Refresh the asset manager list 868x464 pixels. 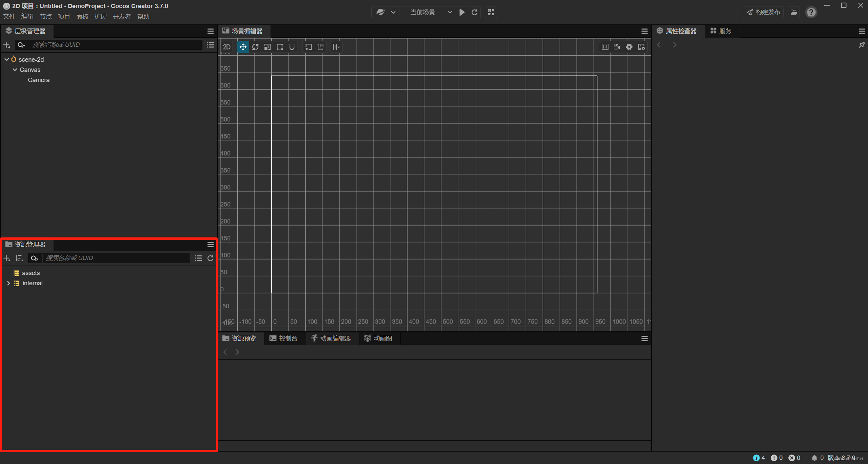click(x=211, y=258)
